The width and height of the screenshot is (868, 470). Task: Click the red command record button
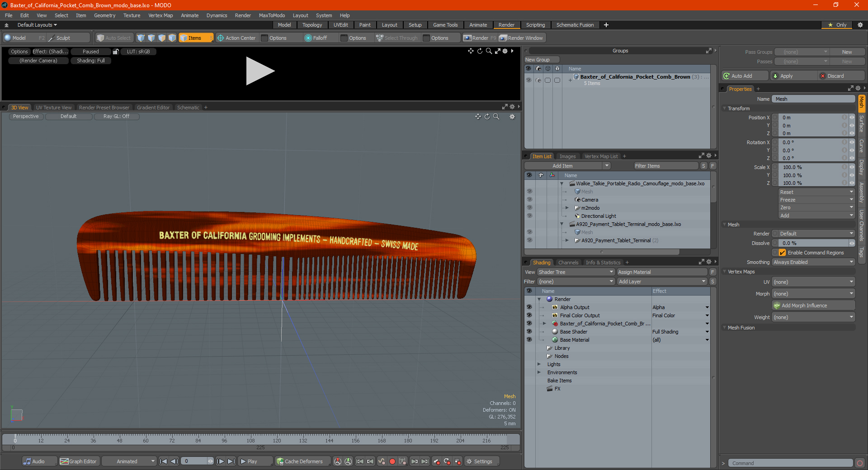pos(860,463)
